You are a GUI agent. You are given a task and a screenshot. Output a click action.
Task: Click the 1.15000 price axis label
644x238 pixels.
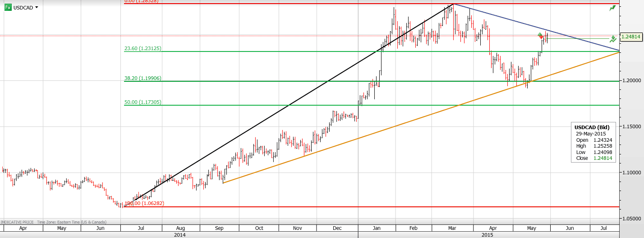coord(632,126)
